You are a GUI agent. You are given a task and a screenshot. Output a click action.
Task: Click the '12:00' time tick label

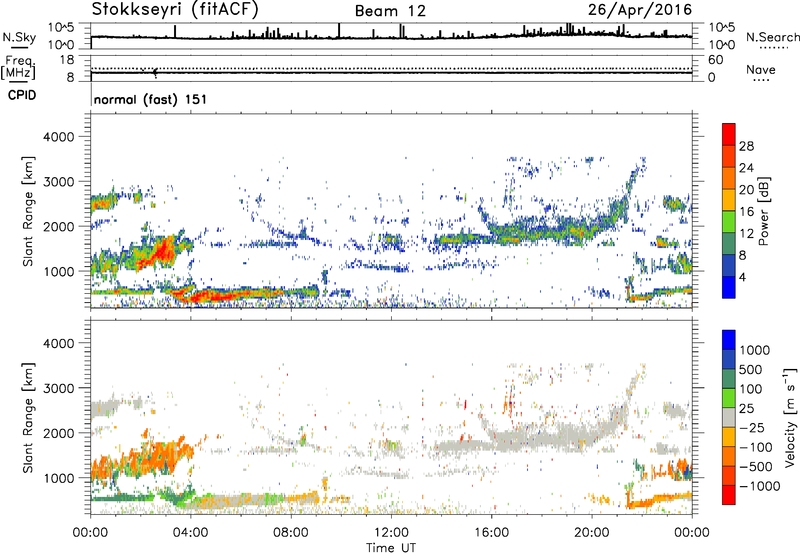point(391,533)
